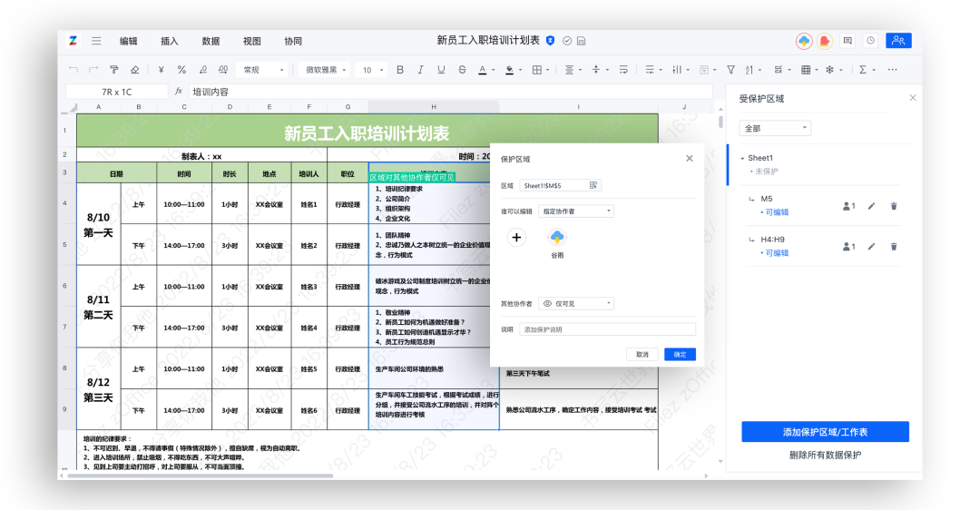The height and width of the screenshot is (510, 980).
Task: Open the font color dropdown arrow
Action: pyautogui.click(x=493, y=70)
